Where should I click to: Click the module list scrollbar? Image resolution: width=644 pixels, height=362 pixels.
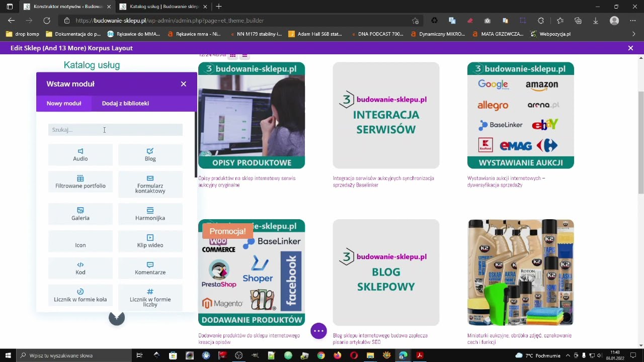(196, 145)
